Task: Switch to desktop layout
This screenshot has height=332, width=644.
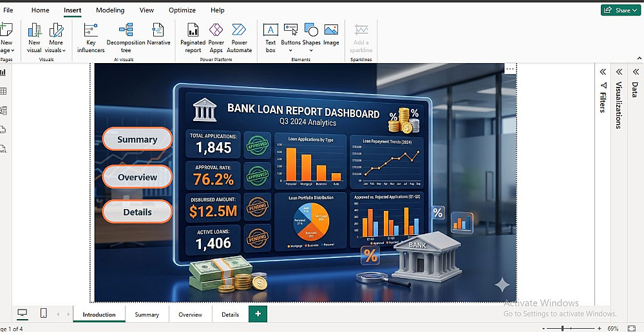Action: pos(22,313)
